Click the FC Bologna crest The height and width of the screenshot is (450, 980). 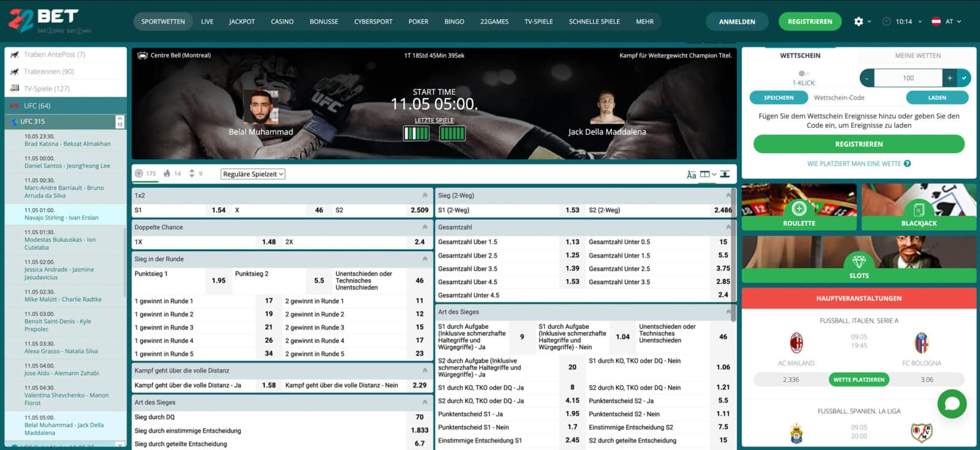point(921,343)
